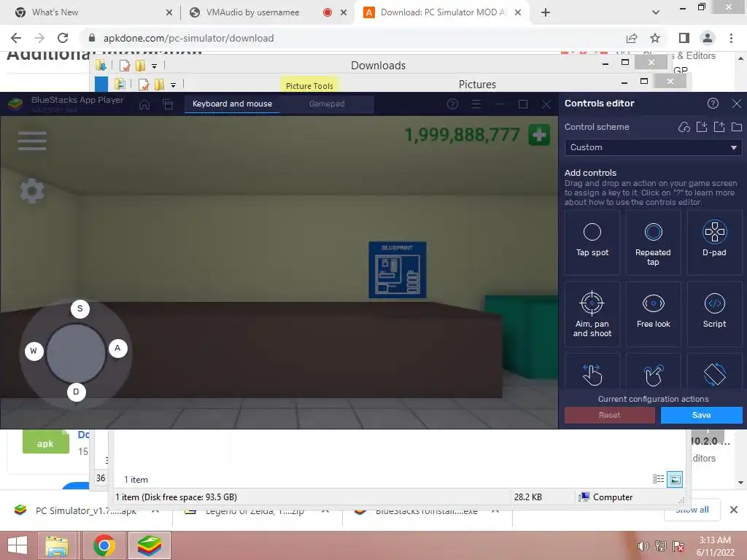Add a Script control
Screen dimensions: 747x560
(714, 314)
